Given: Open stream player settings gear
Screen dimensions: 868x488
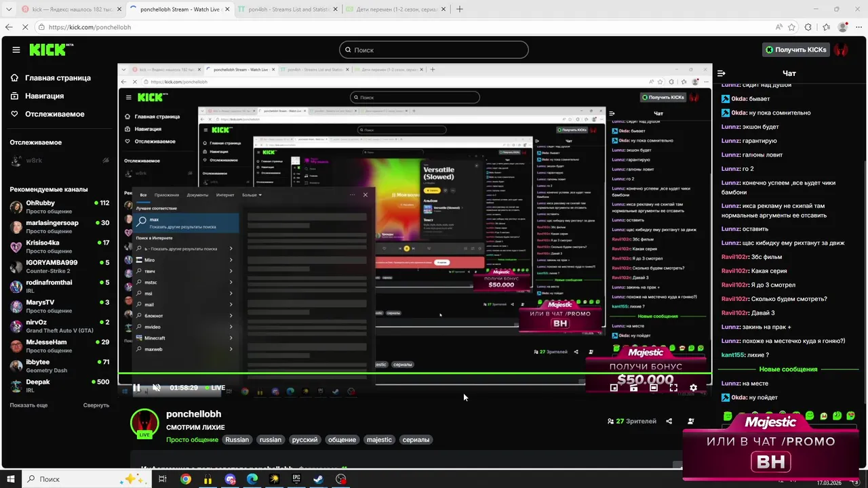Looking at the screenshot, I should point(693,388).
